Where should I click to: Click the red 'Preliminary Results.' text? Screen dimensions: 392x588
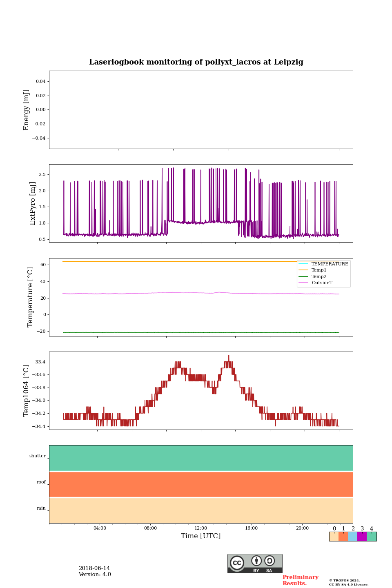(300, 580)
